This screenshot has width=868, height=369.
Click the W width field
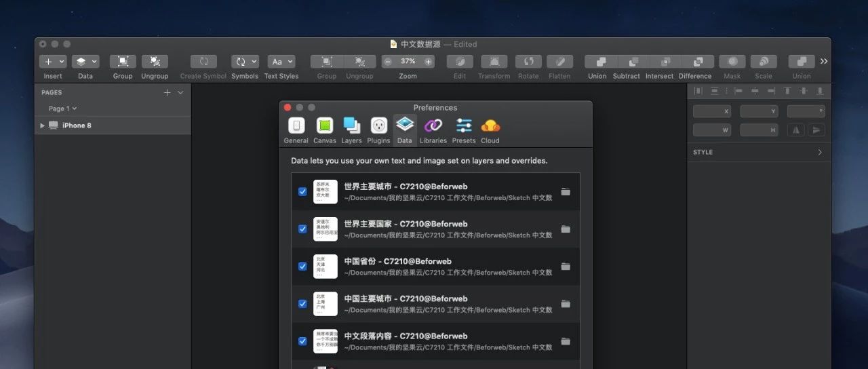(712, 130)
